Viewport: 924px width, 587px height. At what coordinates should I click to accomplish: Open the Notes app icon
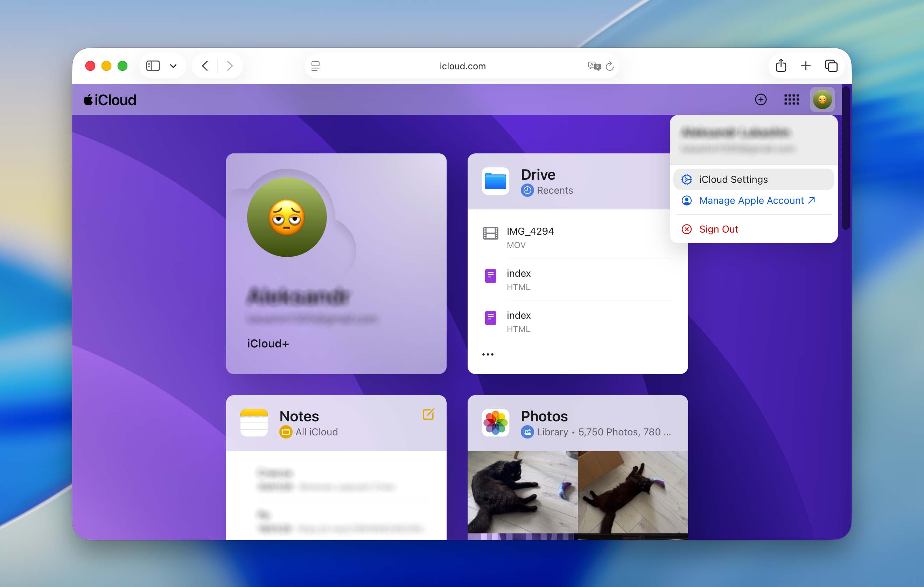(x=254, y=423)
